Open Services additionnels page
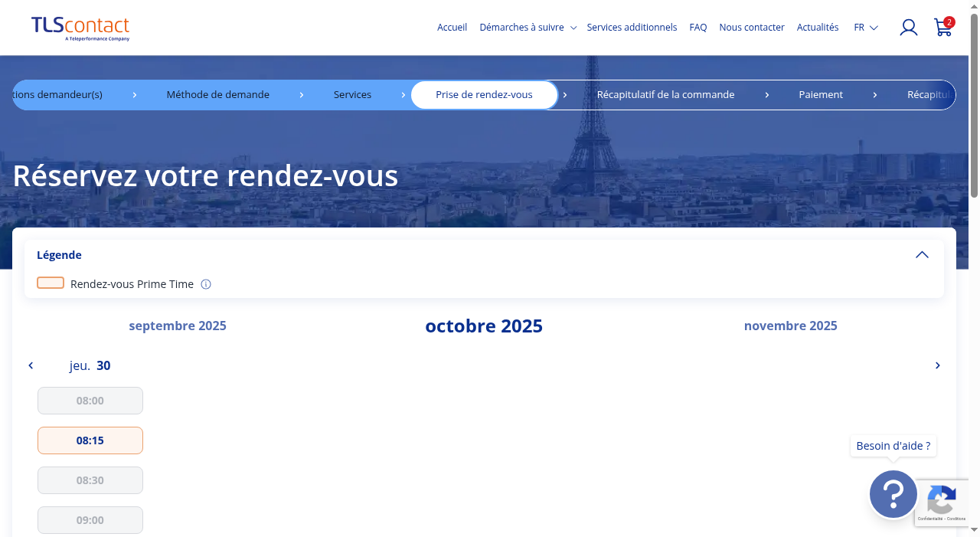The image size is (980, 537). point(632,28)
